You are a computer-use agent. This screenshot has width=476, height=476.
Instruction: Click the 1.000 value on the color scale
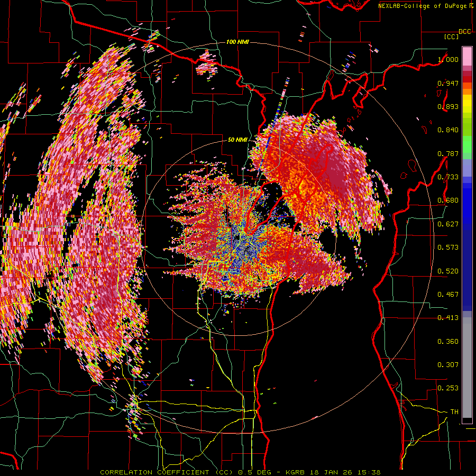(448, 59)
